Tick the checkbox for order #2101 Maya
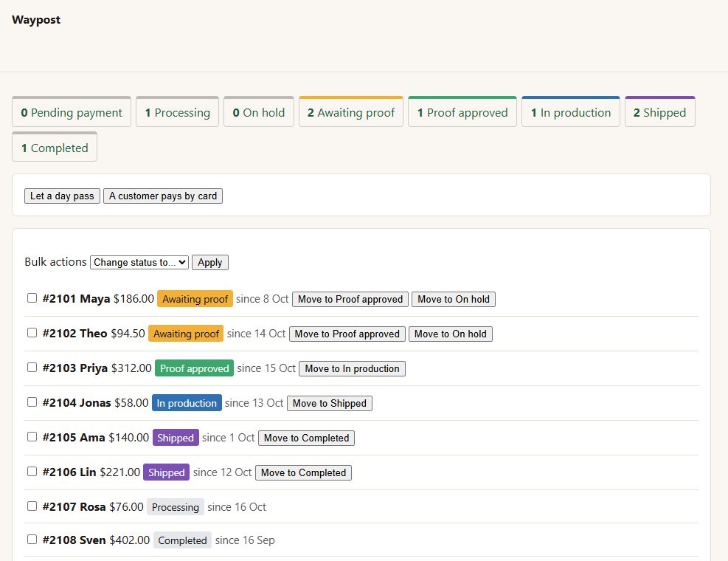Viewport: 728px width, 561px height. tap(32, 298)
